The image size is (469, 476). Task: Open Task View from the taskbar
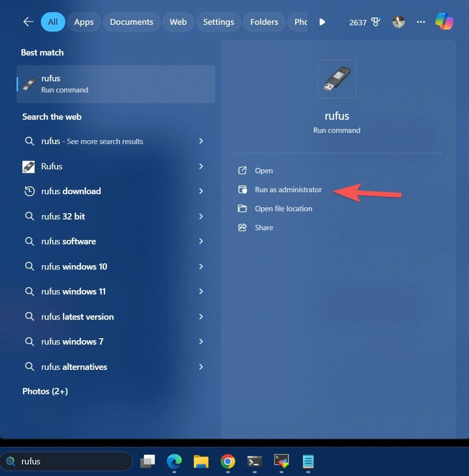click(148, 461)
